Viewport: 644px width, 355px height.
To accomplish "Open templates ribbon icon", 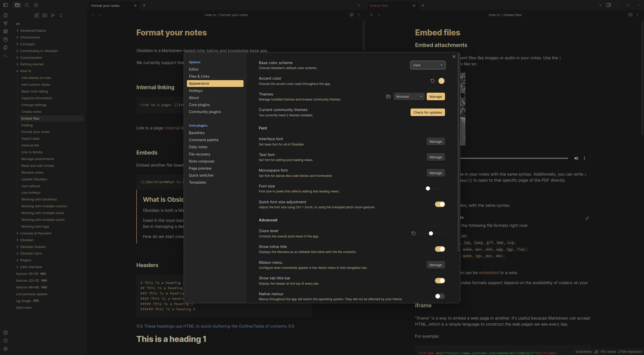I will [6, 47].
